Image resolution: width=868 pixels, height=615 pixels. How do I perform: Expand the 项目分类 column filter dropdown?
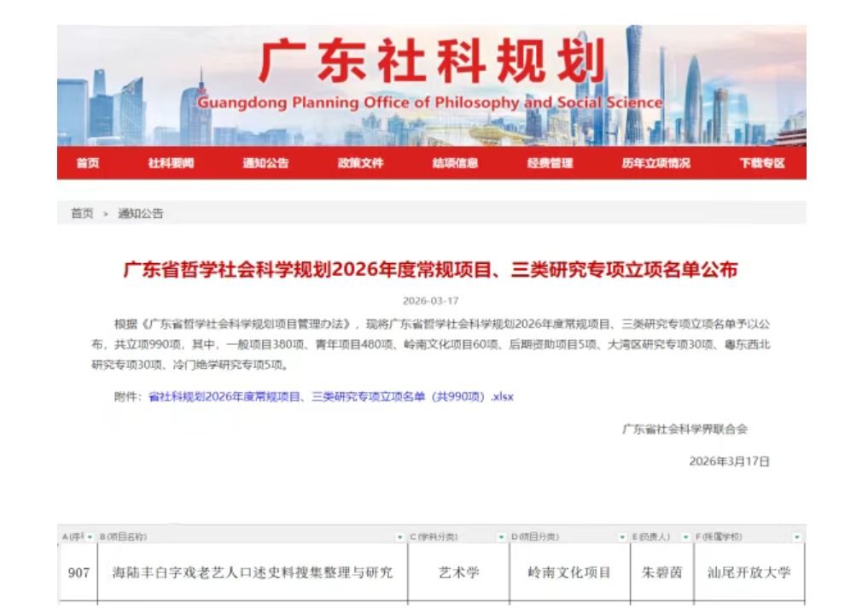(622, 537)
